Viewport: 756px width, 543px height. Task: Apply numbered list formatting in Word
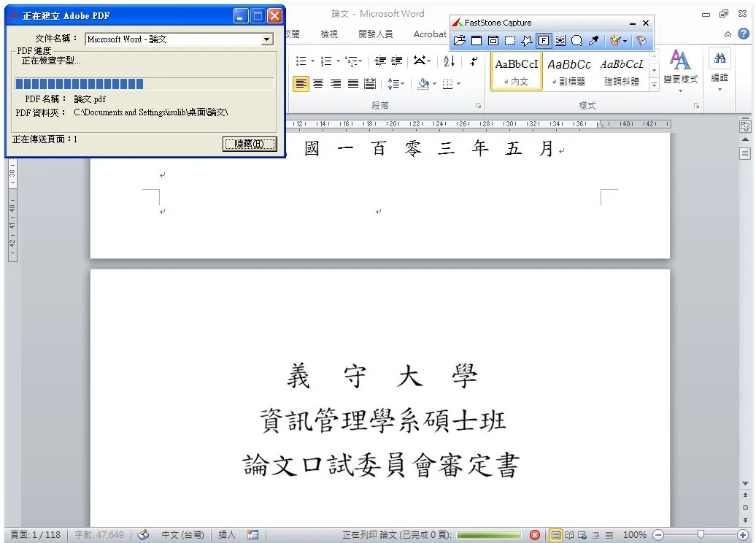click(326, 61)
